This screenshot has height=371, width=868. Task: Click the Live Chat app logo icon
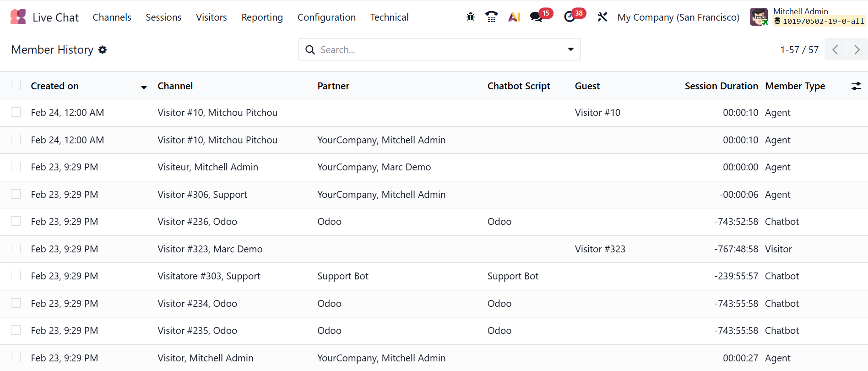coord(18,17)
